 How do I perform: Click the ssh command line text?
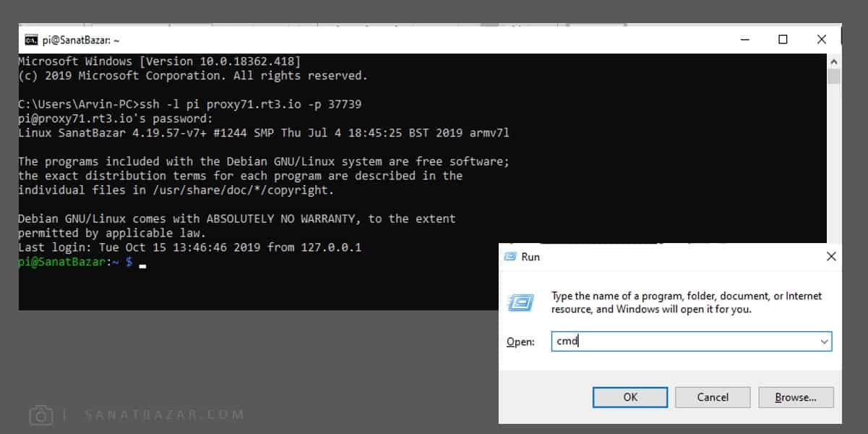[x=189, y=104]
